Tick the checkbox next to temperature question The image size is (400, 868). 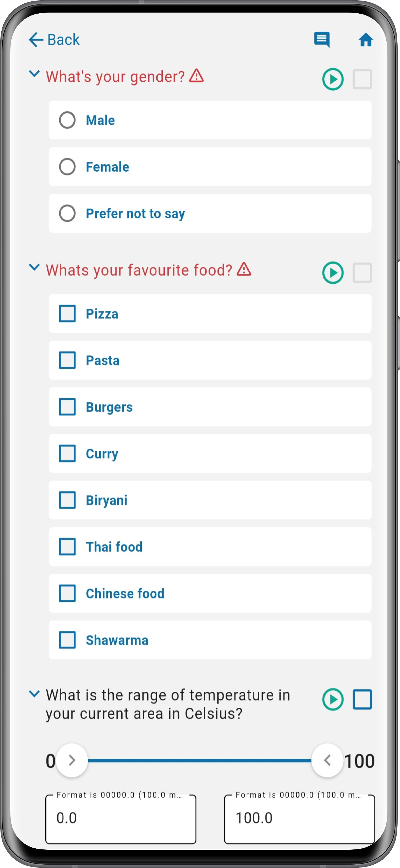(x=362, y=700)
